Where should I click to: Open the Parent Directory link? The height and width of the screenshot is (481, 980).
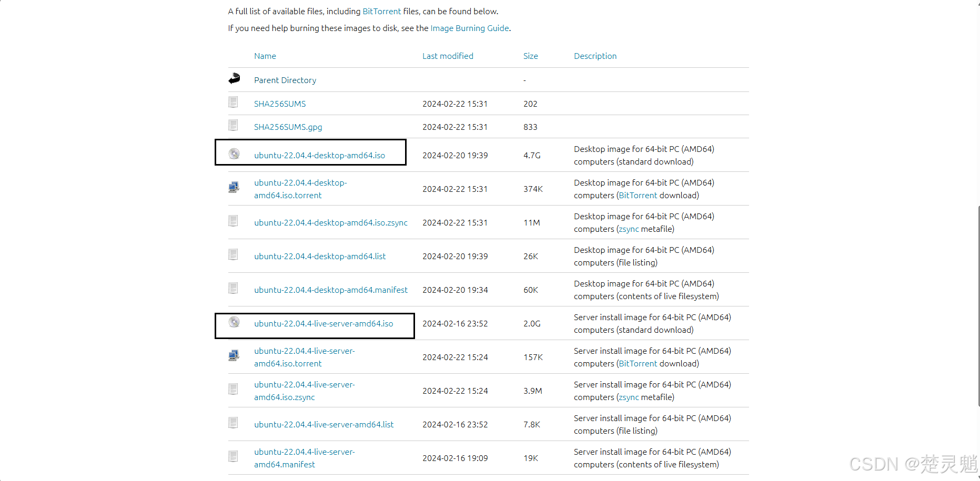click(x=285, y=80)
